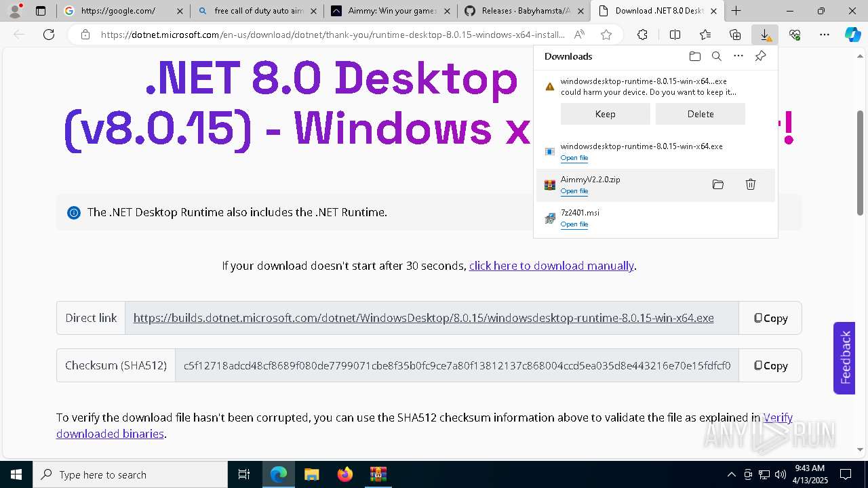
Task: View site information via lock icon
Action: click(85, 35)
